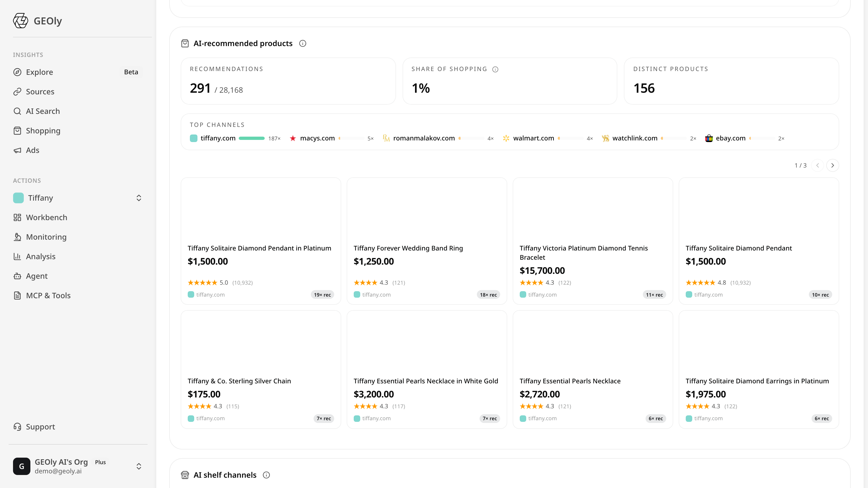Click the AI-recommended products bag icon
The height and width of the screenshot is (488, 868).
(185, 43)
